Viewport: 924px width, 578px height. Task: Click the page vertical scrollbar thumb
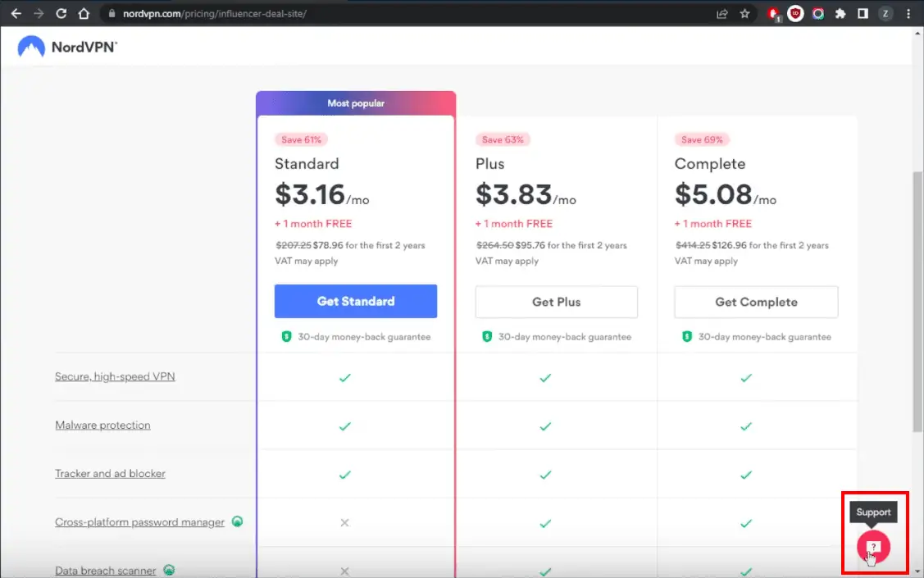point(917,301)
